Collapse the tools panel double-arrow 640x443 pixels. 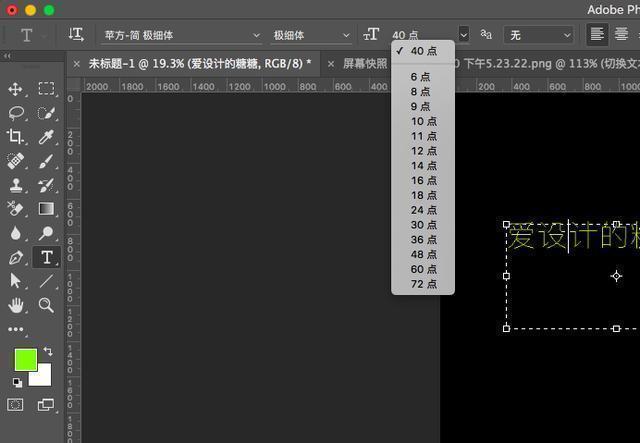tap(7, 56)
